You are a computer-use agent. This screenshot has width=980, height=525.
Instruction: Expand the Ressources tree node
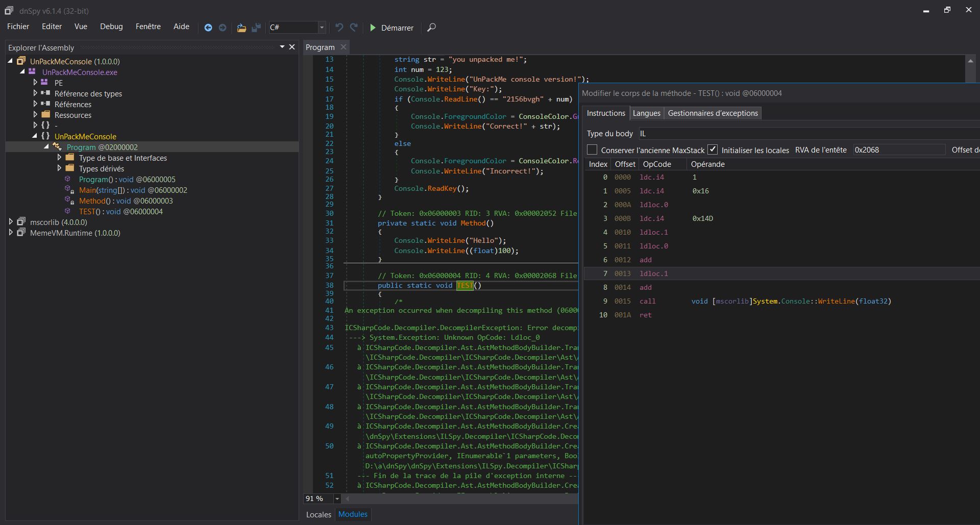point(35,115)
